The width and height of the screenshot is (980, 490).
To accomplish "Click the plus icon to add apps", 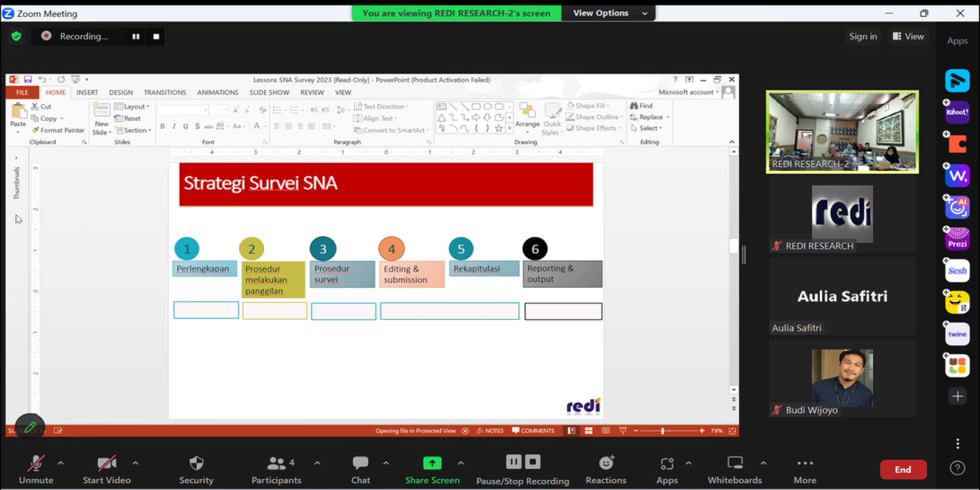I will click(958, 396).
